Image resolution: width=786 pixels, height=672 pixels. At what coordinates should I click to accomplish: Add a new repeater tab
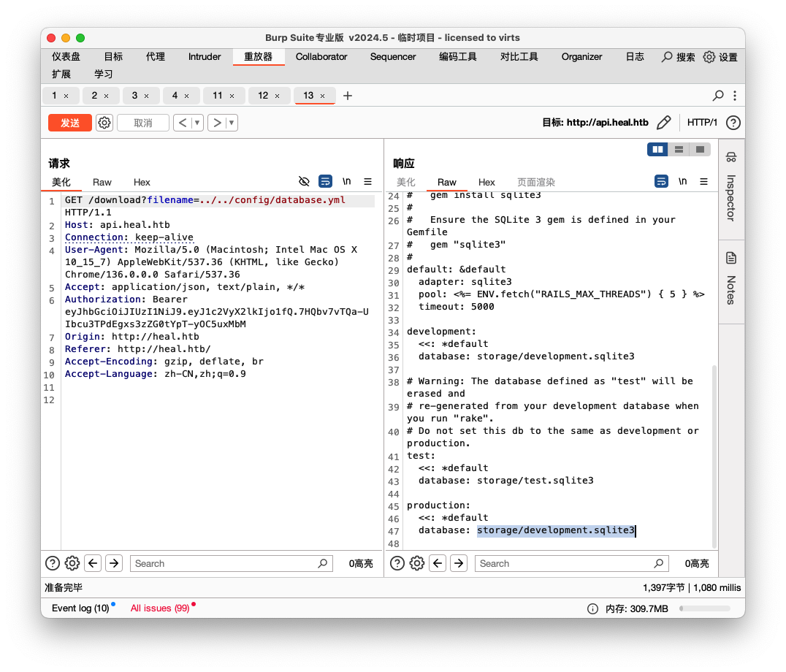coord(348,95)
